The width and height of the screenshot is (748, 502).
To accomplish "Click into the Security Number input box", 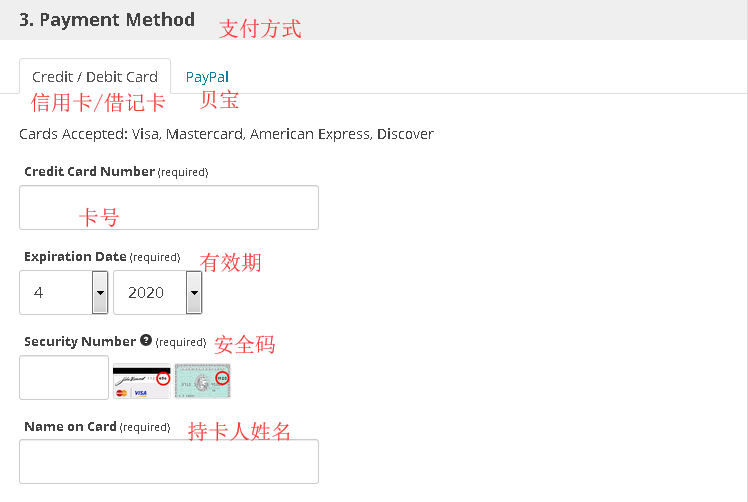I will point(64,377).
